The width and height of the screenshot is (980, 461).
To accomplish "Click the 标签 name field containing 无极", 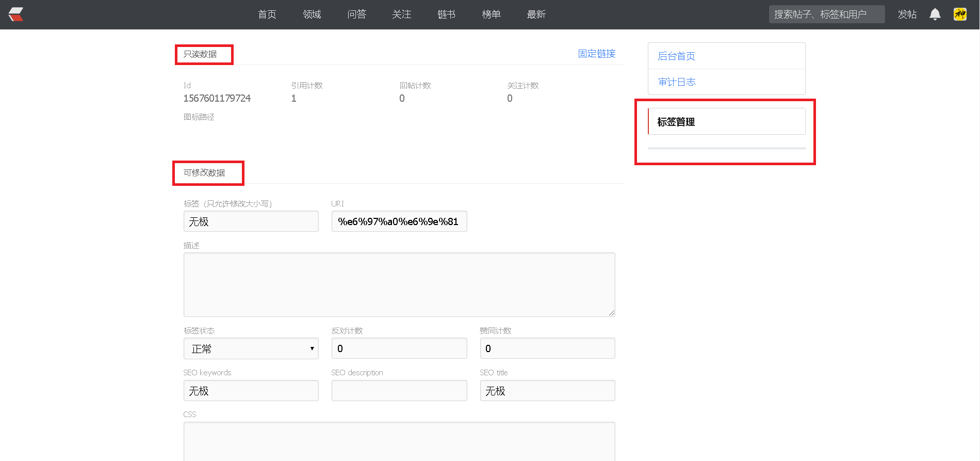I will (x=251, y=221).
